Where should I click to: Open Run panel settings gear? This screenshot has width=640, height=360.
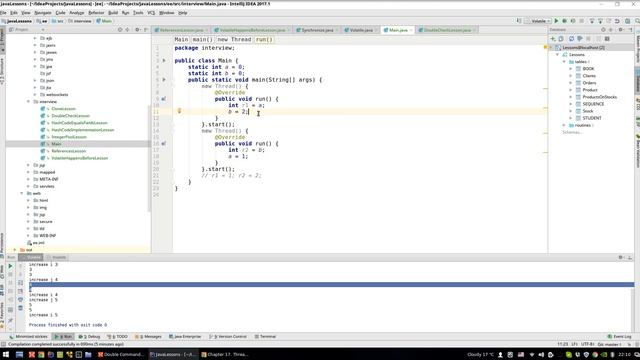click(x=621, y=257)
